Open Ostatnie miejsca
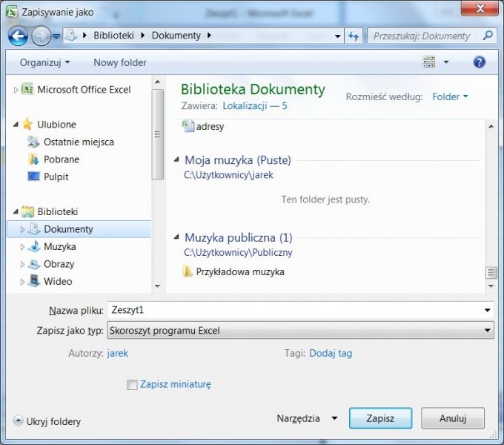Viewport: 504px width, 445px height. pyautogui.click(x=79, y=142)
